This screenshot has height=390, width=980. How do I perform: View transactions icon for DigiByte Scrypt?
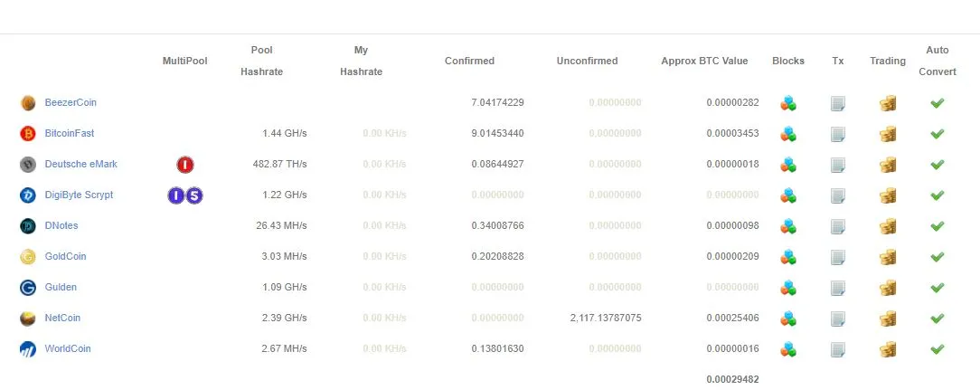pos(838,196)
